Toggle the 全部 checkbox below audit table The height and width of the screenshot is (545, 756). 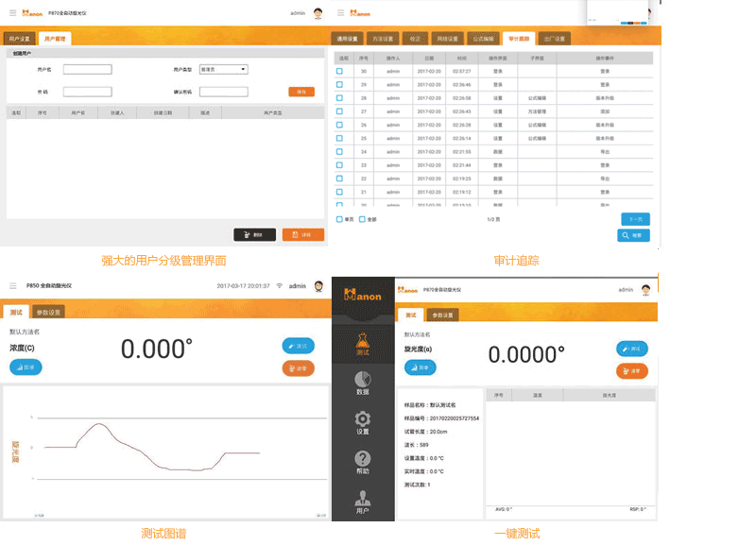(362, 219)
